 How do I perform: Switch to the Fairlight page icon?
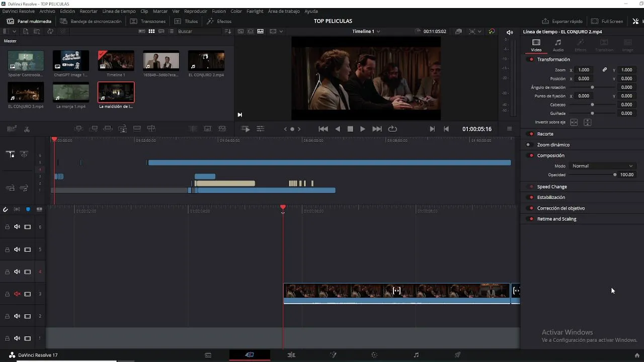click(416, 355)
